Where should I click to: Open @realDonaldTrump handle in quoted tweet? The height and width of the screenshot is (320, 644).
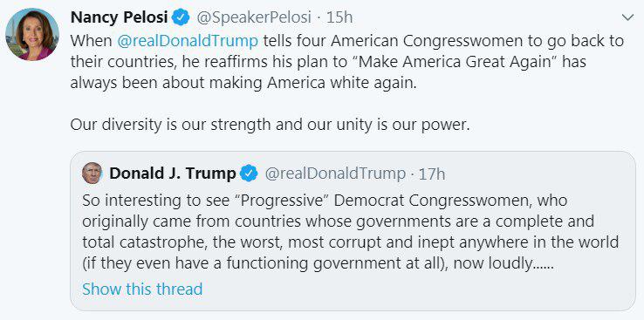[335, 174]
